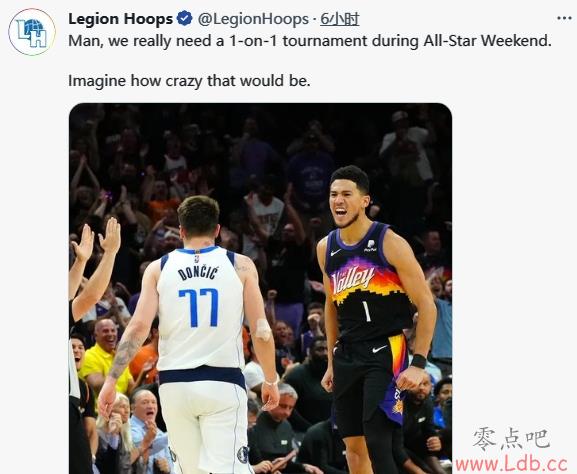Visit the @LegionHoops handle link
The image size is (577, 474).
point(253,19)
